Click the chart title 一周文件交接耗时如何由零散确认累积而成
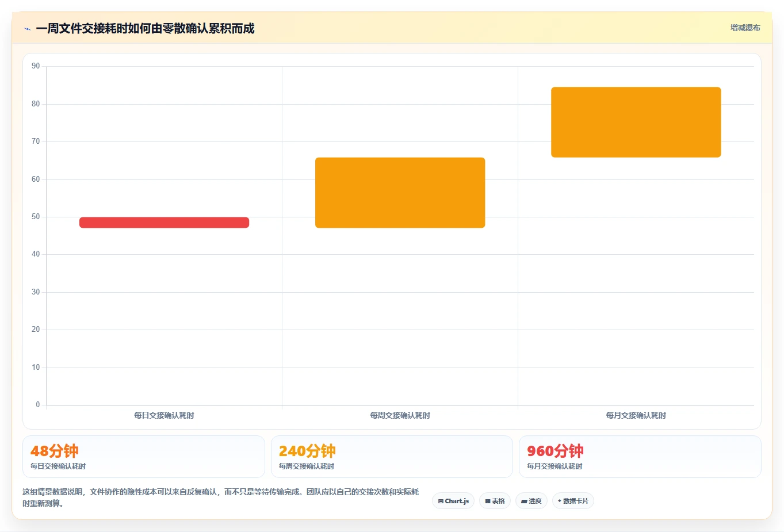 145,28
